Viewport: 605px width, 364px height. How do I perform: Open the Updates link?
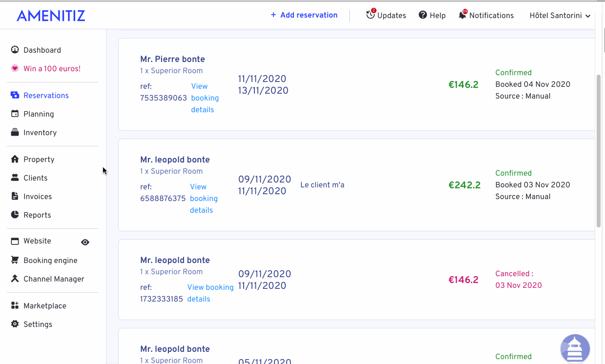(x=392, y=16)
